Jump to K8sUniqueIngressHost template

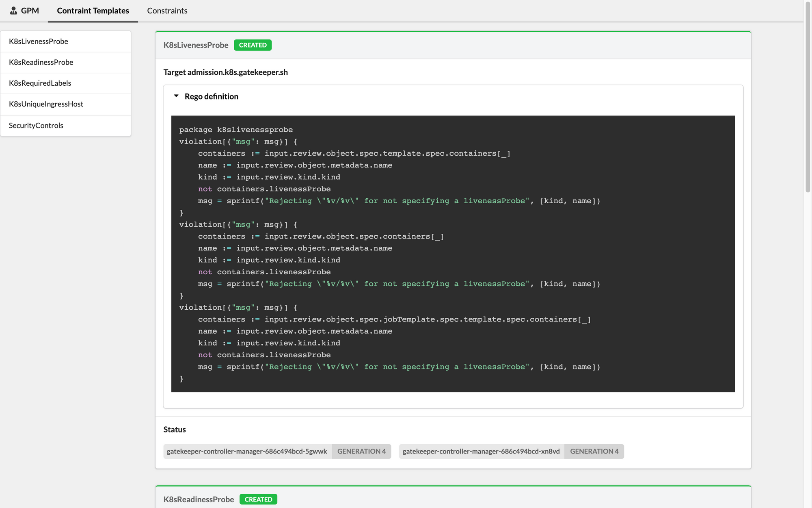click(x=46, y=104)
